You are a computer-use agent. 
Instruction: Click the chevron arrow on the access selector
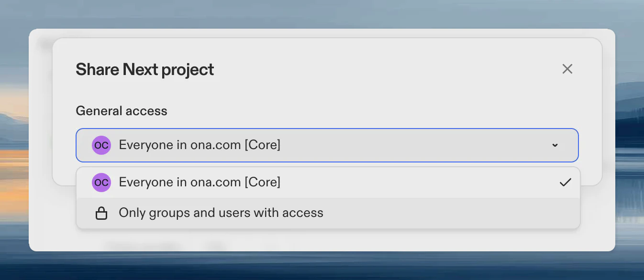[555, 145]
